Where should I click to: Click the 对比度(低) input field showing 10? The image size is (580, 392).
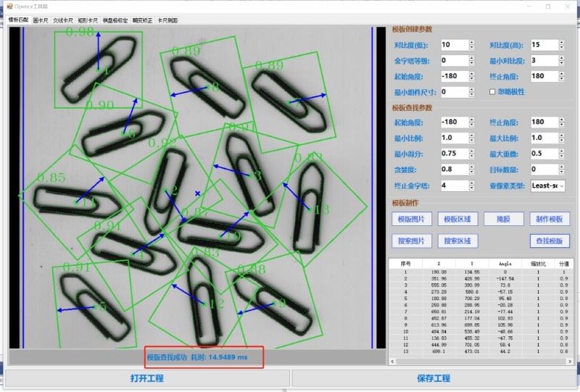point(455,45)
